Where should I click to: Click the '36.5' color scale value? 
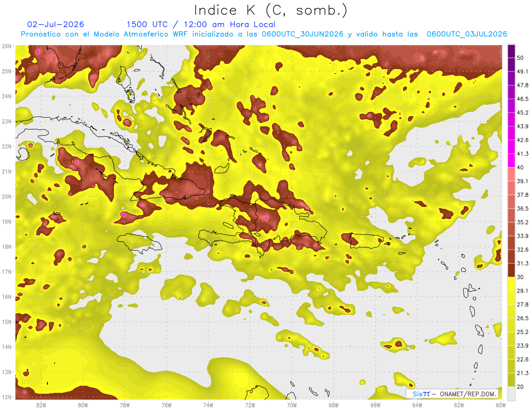pos(523,209)
